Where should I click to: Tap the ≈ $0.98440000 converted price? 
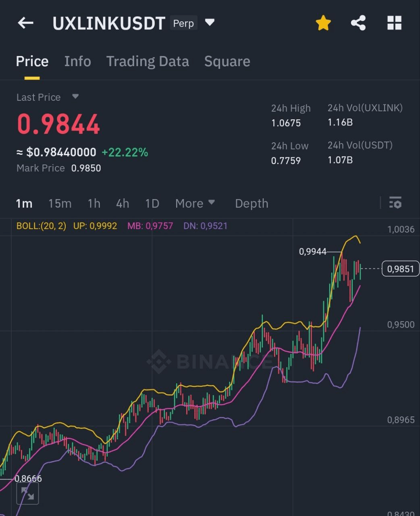point(56,152)
